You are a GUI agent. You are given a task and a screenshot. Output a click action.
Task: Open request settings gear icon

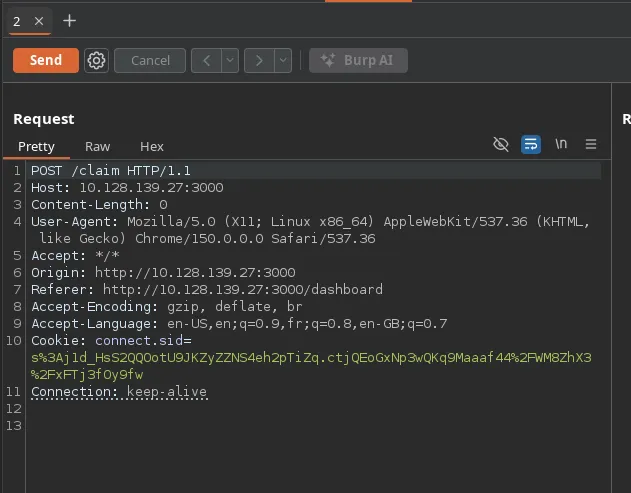click(96, 61)
